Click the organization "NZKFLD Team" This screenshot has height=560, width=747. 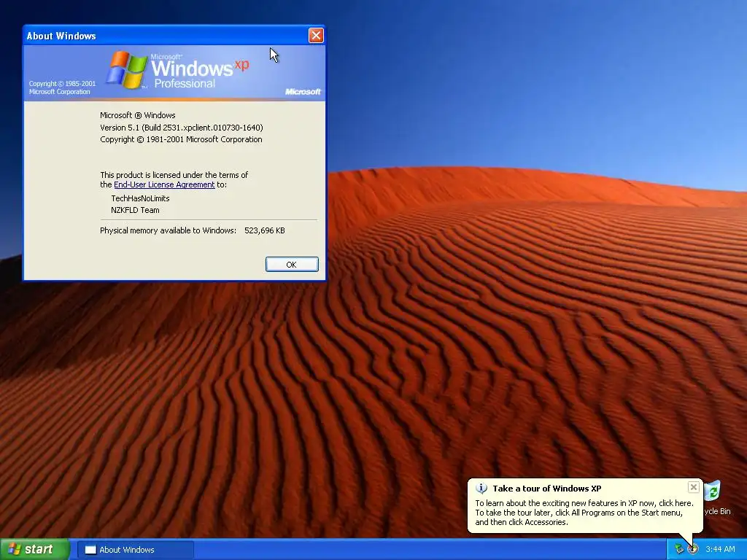135,211
